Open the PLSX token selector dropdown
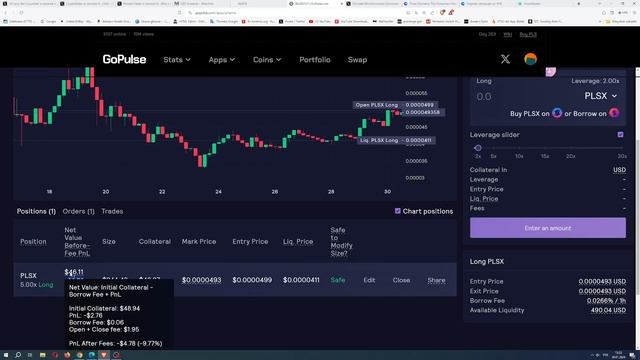The width and height of the screenshot is (640, 360). (x=600, y=96)
